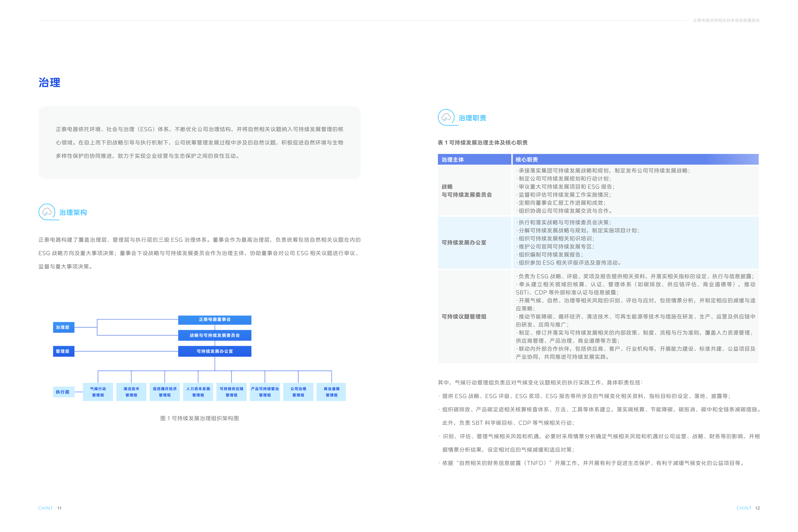Click the 治理职责 section heading

(472, 118)
